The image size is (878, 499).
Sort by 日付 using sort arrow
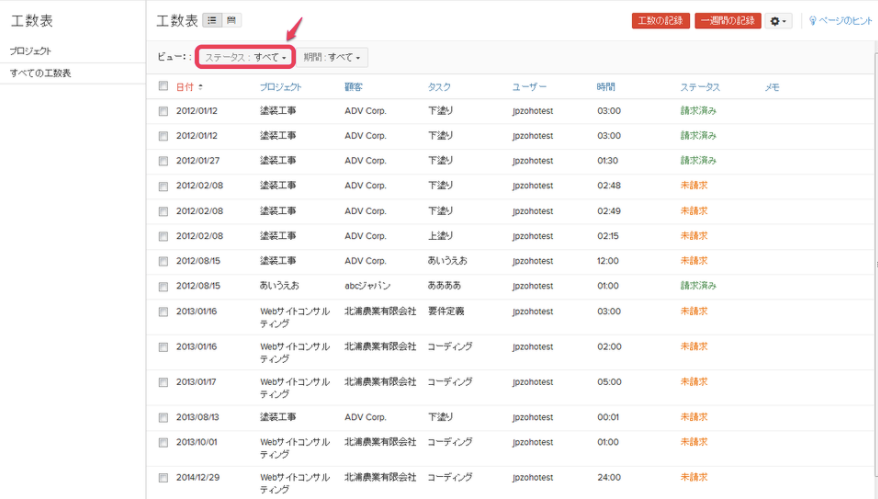click(200, 87)
